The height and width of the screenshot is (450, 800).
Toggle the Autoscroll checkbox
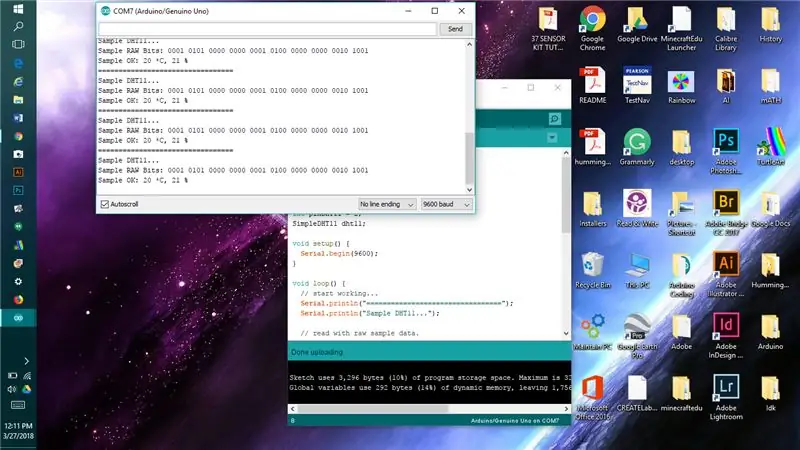pos(105,204)
